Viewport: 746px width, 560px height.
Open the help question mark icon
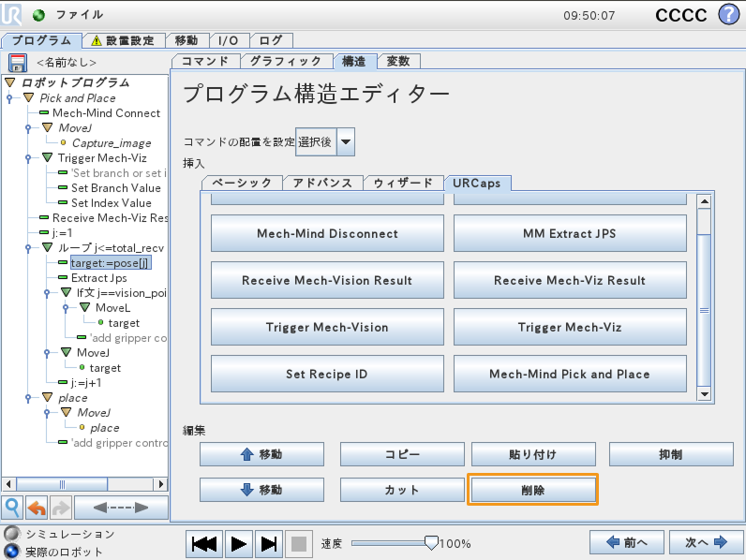(728, 15)
